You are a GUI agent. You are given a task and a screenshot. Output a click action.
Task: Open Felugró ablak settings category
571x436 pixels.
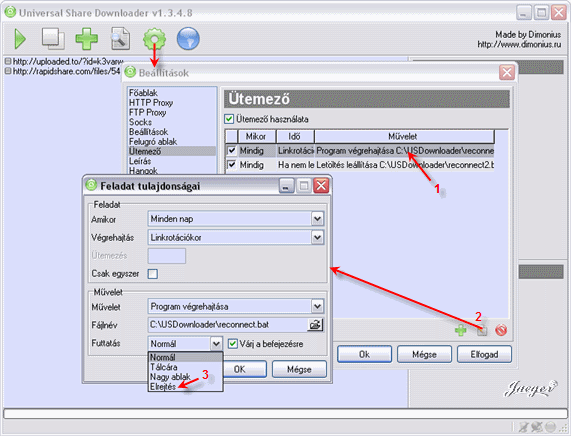coord(153,142)
